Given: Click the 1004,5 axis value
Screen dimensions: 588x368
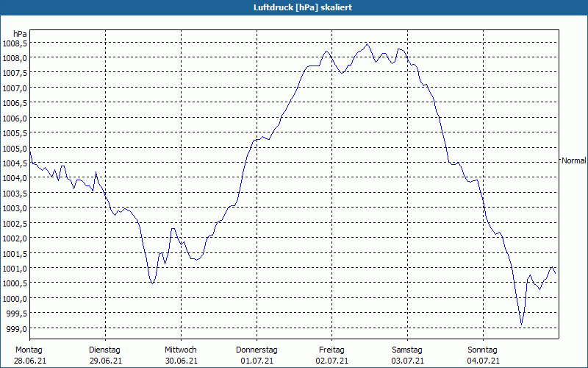Looking at the screenshot, I should (15, 163).
